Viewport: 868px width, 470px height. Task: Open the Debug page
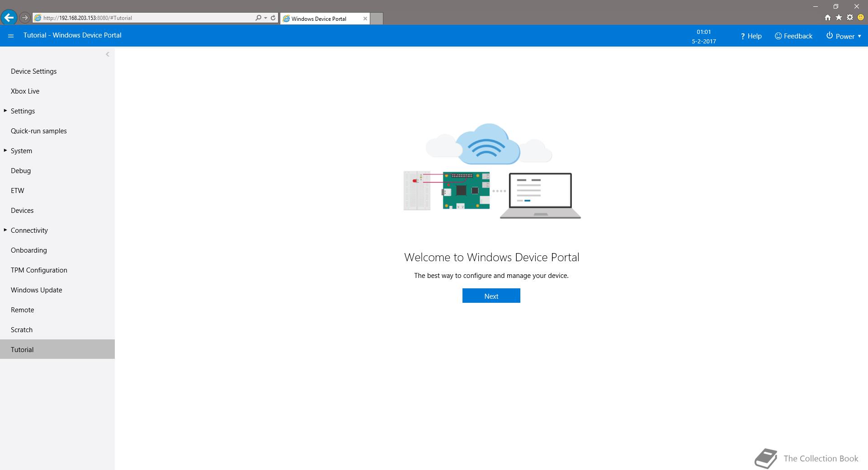(57, 171)
